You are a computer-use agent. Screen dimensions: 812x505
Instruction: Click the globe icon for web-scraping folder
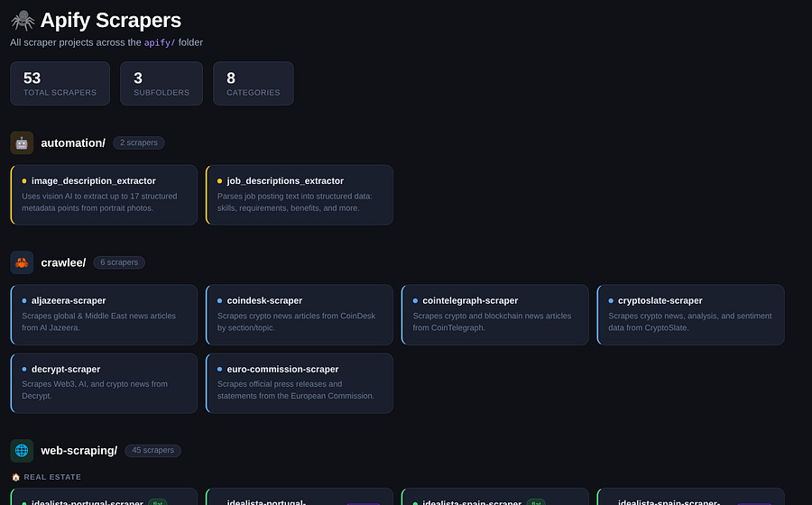(22, 451)
